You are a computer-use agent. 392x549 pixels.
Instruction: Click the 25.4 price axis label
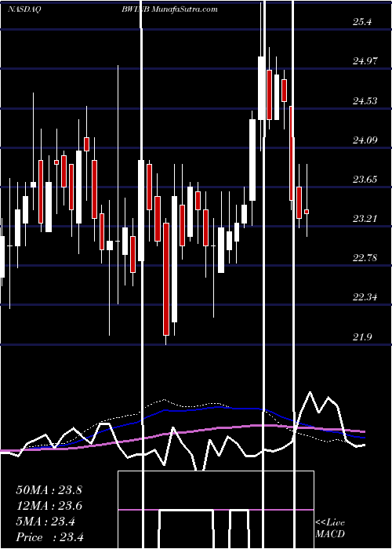coord(362,22)
